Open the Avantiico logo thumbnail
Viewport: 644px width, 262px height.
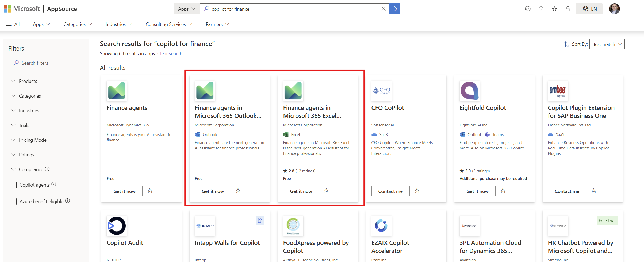470,226
